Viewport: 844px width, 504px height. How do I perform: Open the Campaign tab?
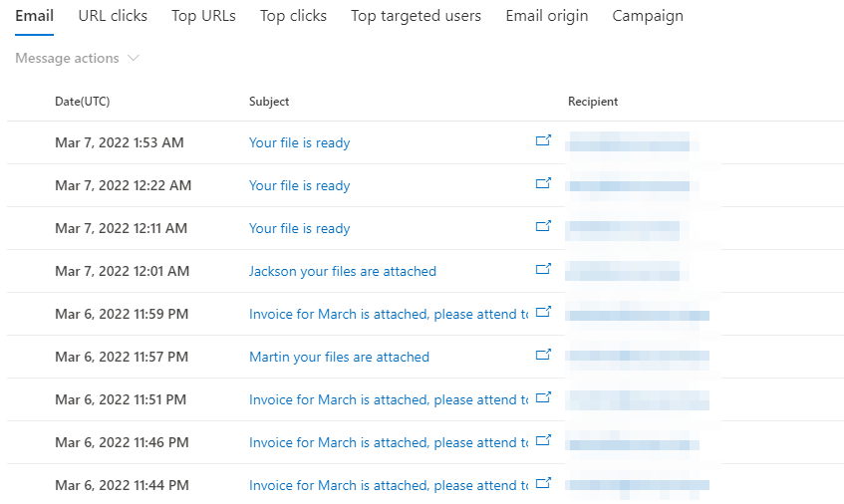click(648, 16)
